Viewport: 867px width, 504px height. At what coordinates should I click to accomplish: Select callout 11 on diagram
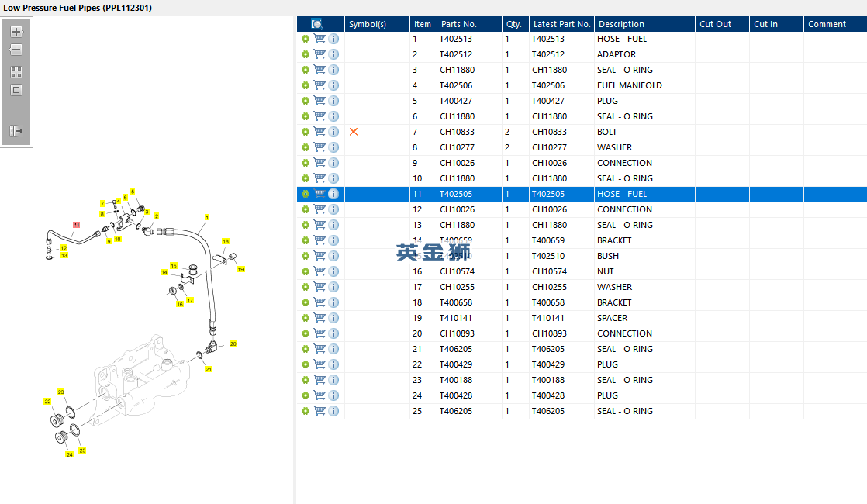coord(76,225)
